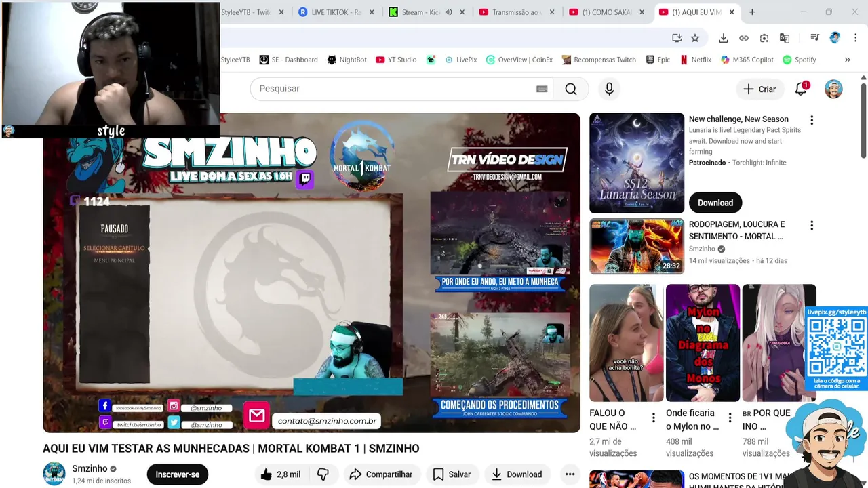
Task: Start voice search with the microphone
Action: pos(609,89)
